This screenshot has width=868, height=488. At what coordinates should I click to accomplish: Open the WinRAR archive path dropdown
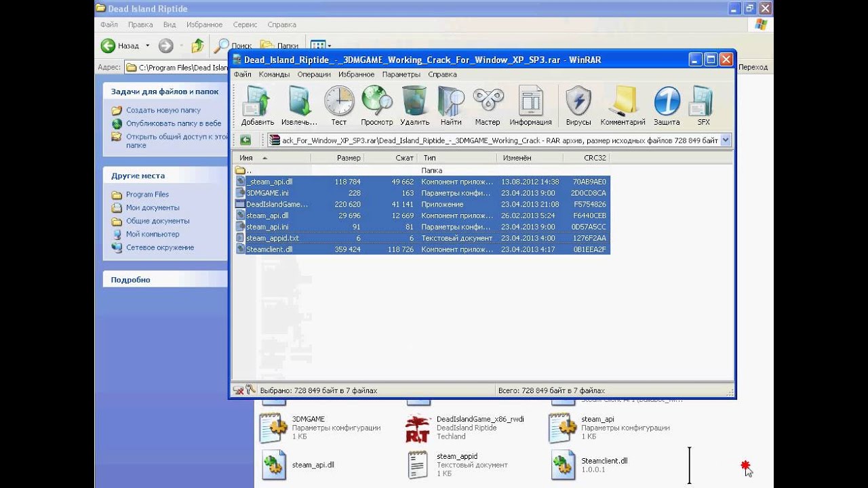tap(726, 140)
